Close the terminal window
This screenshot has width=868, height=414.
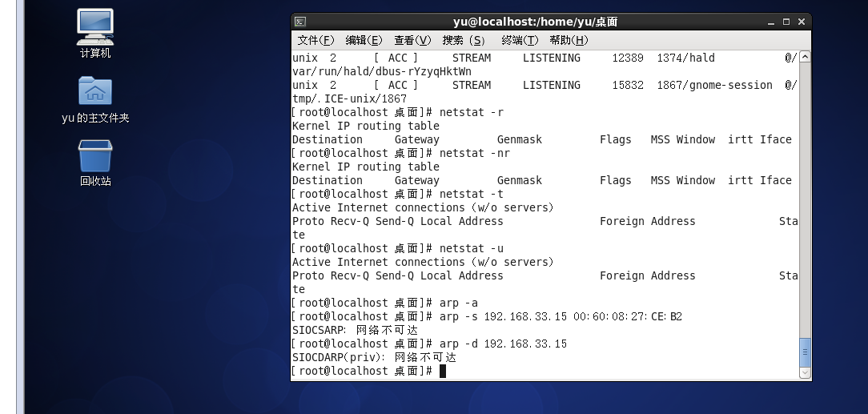[801, 22]
